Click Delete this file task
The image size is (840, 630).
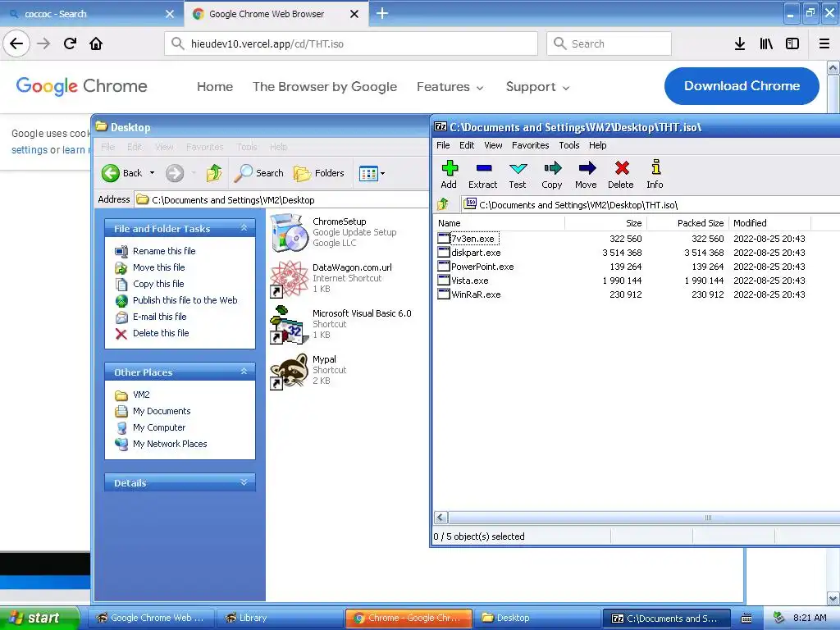point(161,333)
